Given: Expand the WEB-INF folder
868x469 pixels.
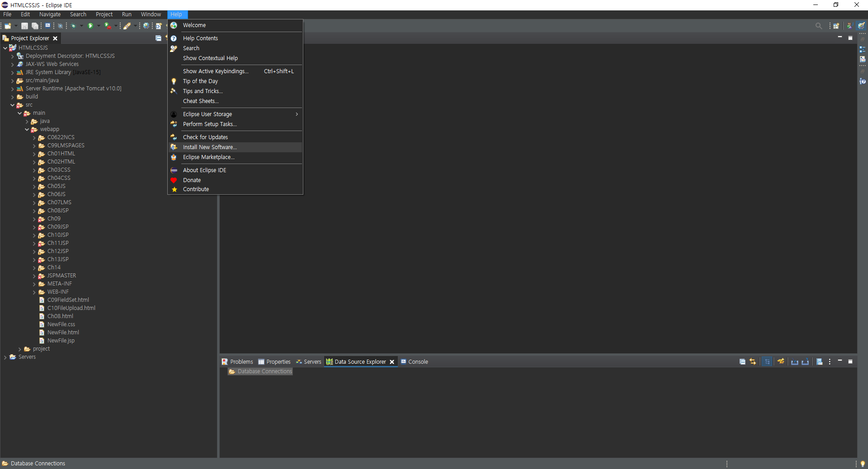Looking at the screenshot, I should point(34,292).
